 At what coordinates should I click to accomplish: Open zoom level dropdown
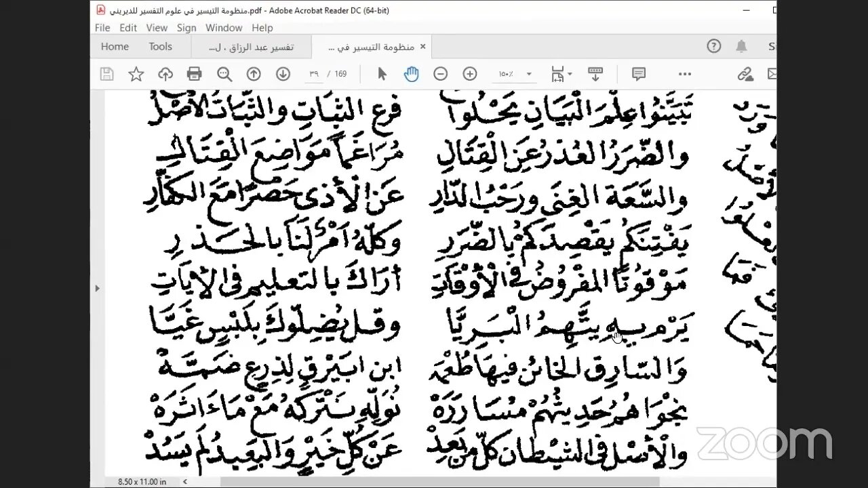[528, 74]
